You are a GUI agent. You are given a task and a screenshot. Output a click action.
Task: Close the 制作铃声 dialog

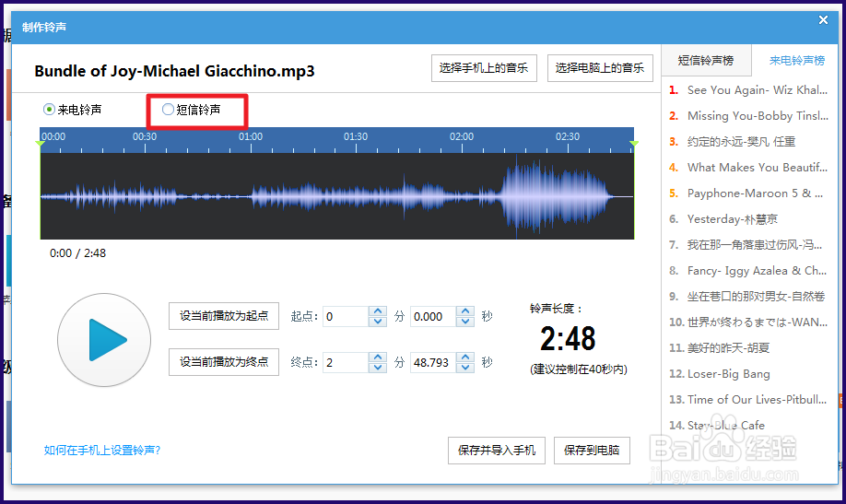[x=823, y=20]
